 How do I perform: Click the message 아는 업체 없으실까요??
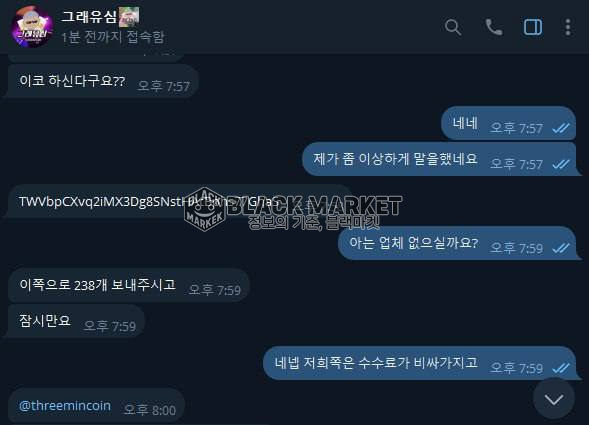[x=457, y=243]
